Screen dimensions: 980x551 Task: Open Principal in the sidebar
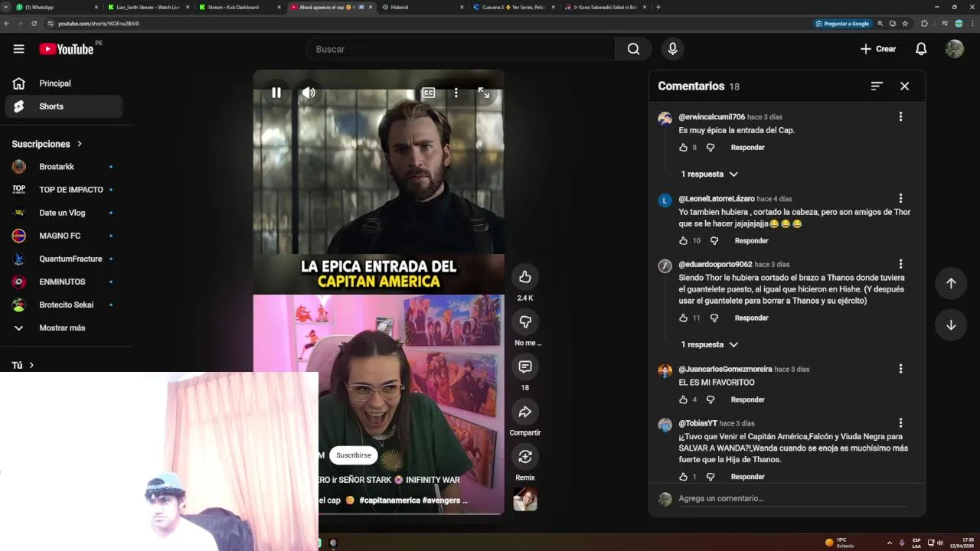[x=64, y=83]
